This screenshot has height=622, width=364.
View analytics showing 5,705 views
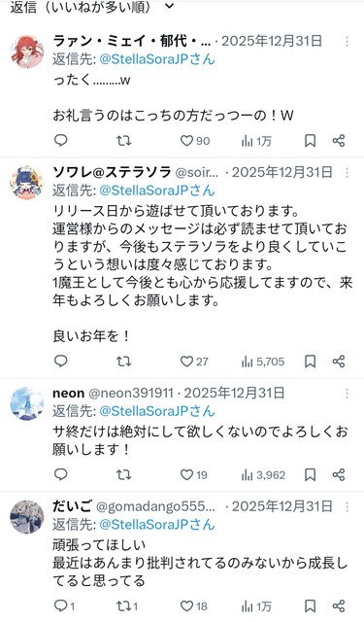(263, 362)
